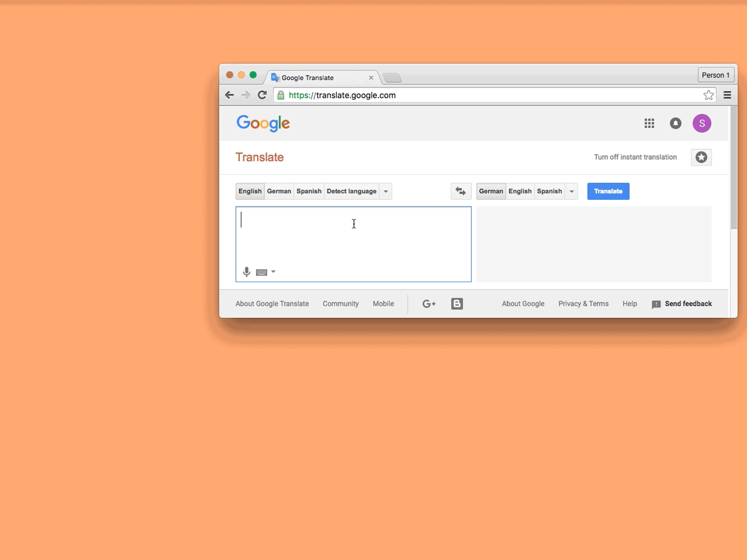This screenshot has height=560, width=747.
Task: Expand the target language dropdown arrow
Action: pos(571,191)
